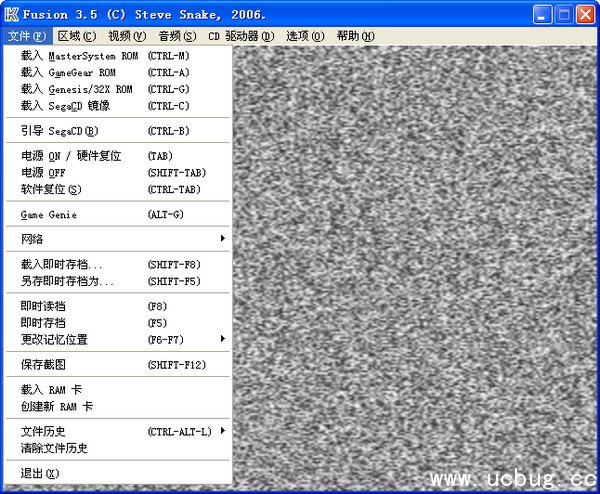The height and width of the screenshot is (494, 600).
Task: Choose 载入 MasterSystem ROM
Action: coord(118,56)
